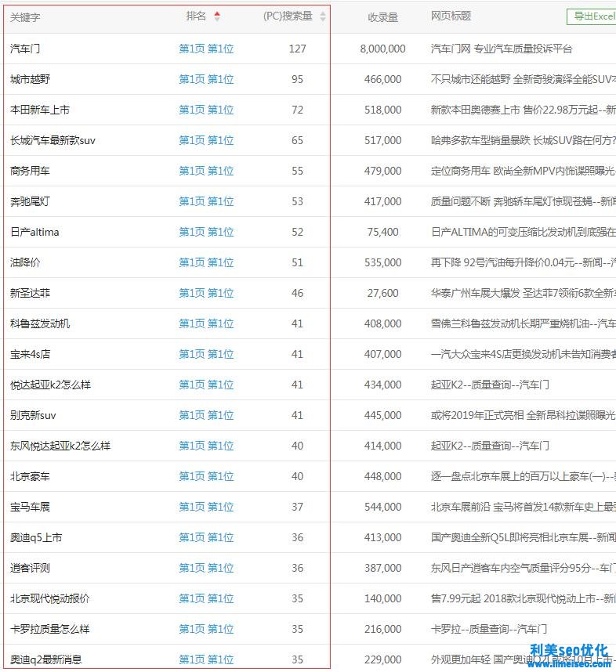Open ranking link for 北京现代悦动报价
The image size is (616, 672).
click(206, 598)
